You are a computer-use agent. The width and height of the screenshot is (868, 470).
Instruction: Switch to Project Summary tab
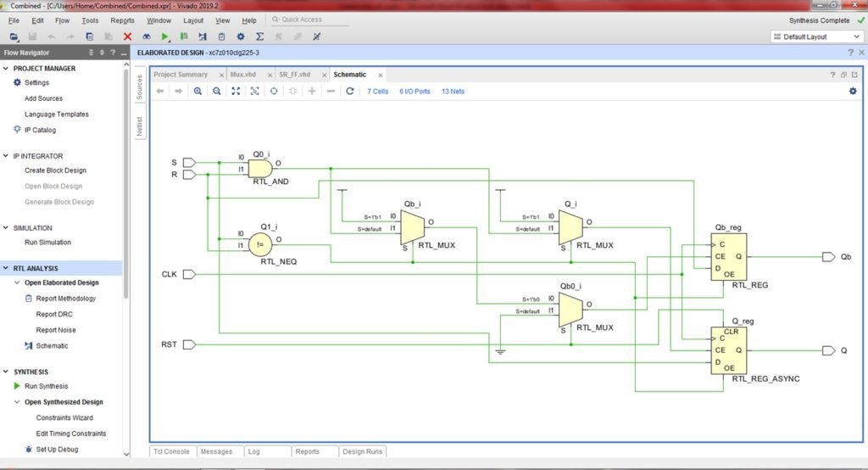coord(181,75)
